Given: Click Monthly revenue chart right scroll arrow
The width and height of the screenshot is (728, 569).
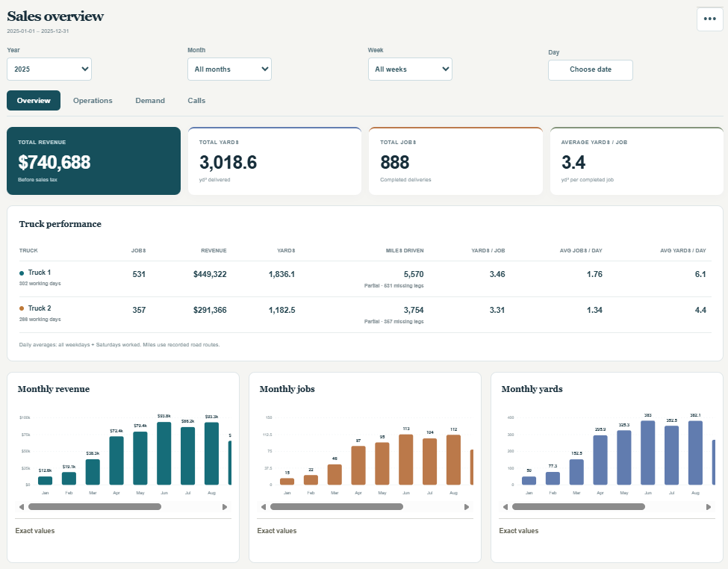Looking at the screenshot, I should [x=225, y=507].
